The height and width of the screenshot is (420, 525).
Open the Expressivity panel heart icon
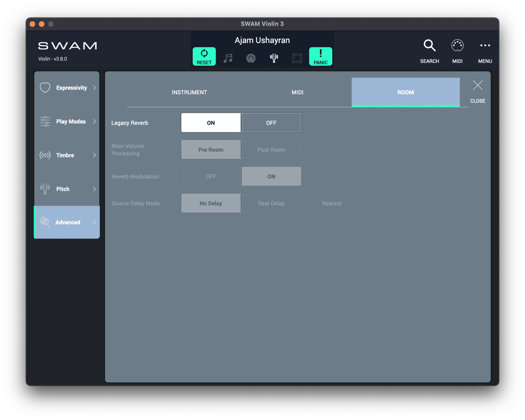(x=45, y=88)
